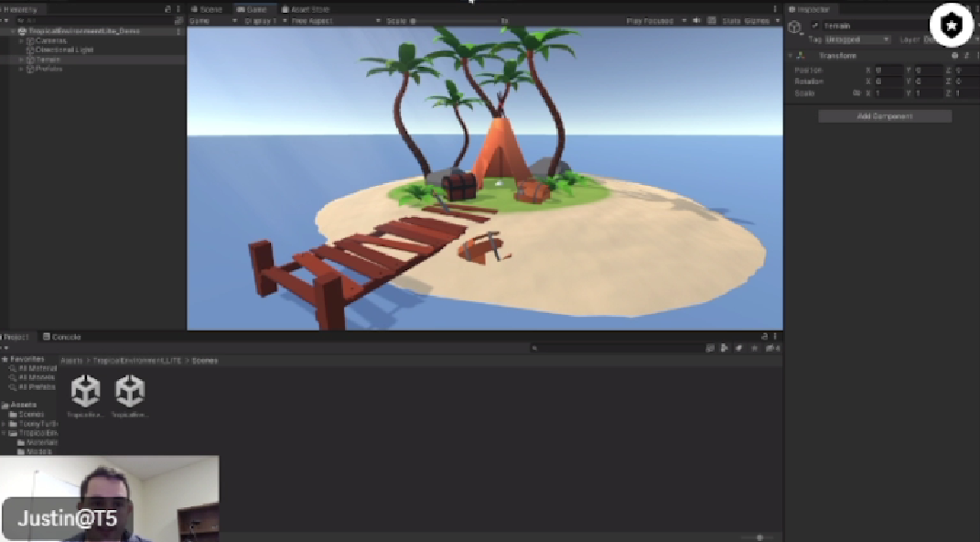Click the Terrain prefab icon in Inspector
The height and width of the screenshot is (542, 980).
click(x=794, y=27)
